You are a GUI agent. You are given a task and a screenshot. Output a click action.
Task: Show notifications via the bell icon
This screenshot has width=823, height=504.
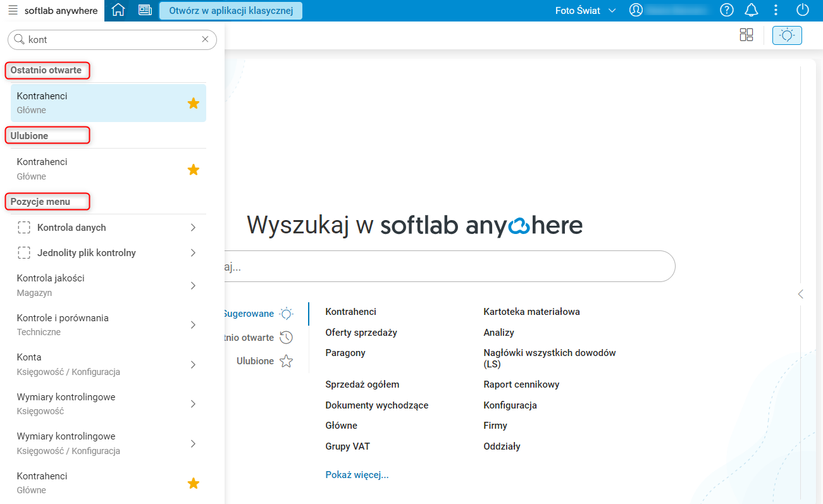[752, 10]
